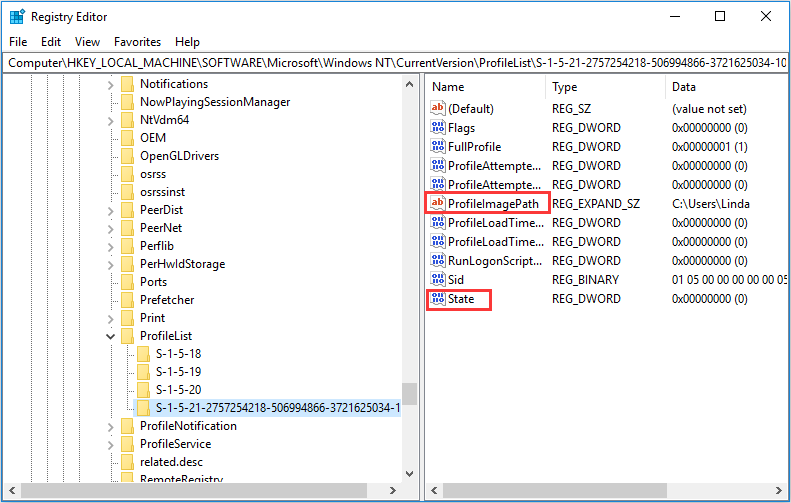791x503 pixels.
Task: Select the PeerDist tree key
Action: [161, 210]
